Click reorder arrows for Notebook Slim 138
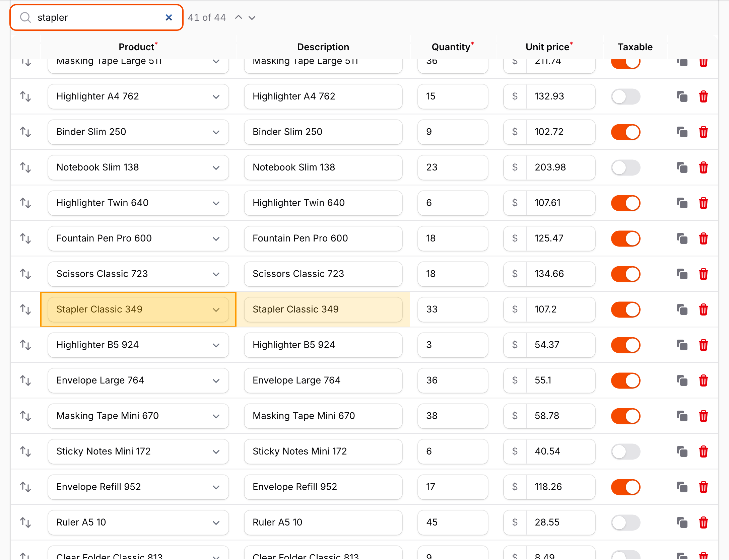729x560 pixels. (25, 167)
